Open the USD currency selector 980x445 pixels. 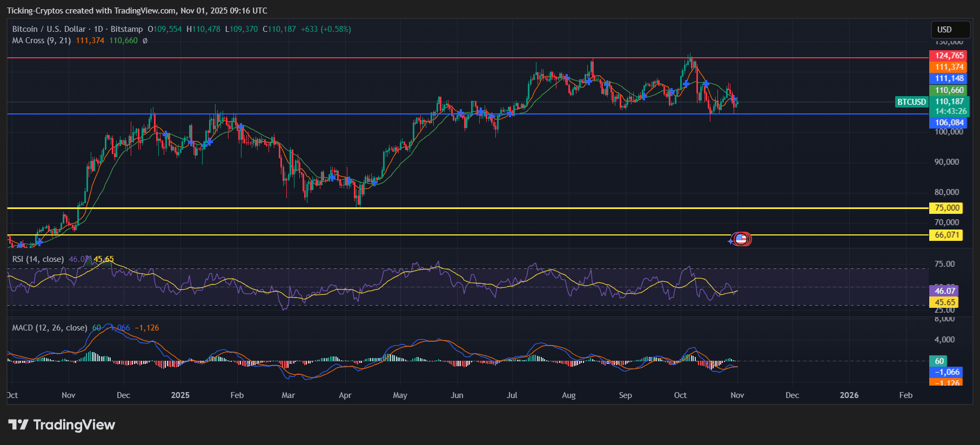pyautogui.click(x=950, y=30)
